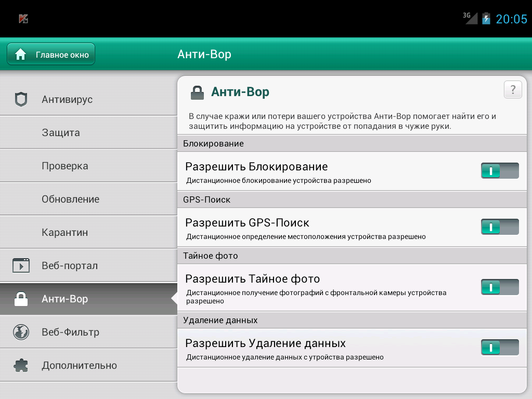Screen dimensions: 532x399
Task: Click the Веб-портал window icon
Action: pyautogui.click(x=21, y=265)
